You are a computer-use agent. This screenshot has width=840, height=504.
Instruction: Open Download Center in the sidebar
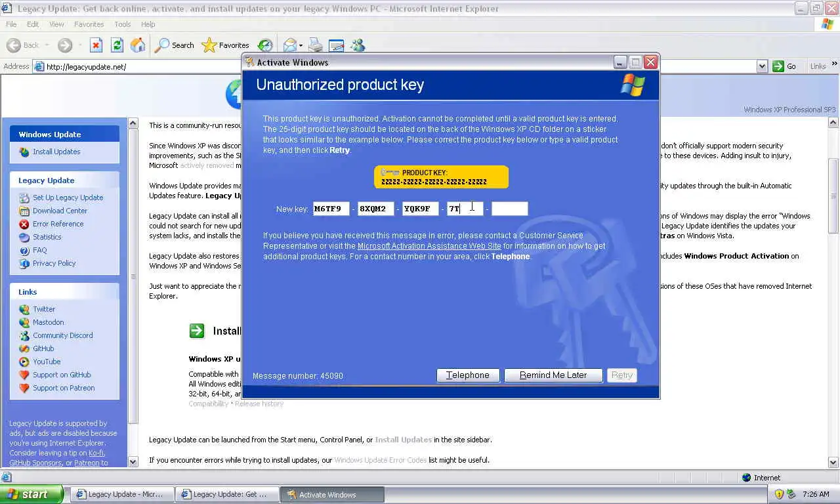point(60,211)
